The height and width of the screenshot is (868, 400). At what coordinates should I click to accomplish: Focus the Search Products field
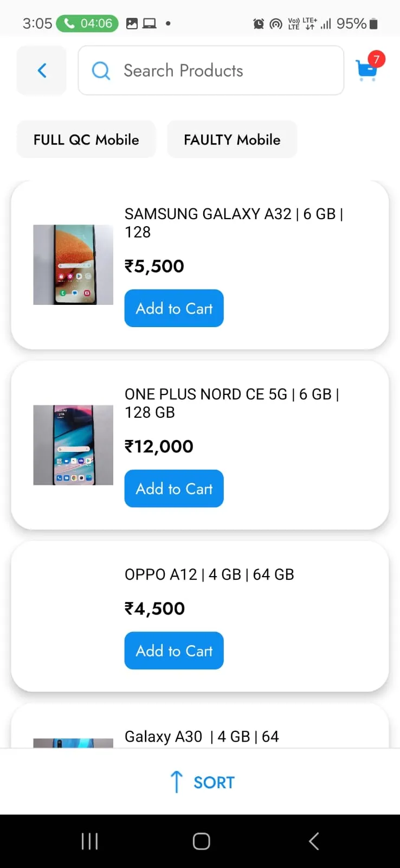point(211,71)
